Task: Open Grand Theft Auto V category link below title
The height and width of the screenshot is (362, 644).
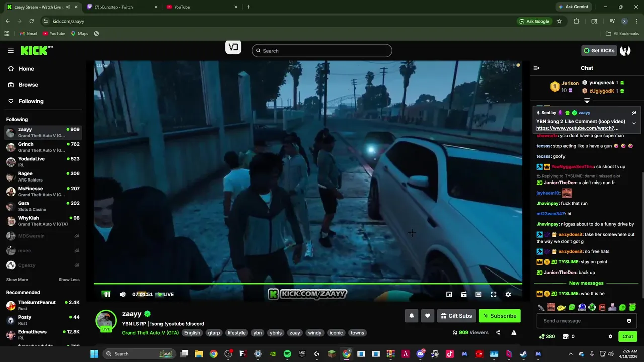Action: click(150, 333)
